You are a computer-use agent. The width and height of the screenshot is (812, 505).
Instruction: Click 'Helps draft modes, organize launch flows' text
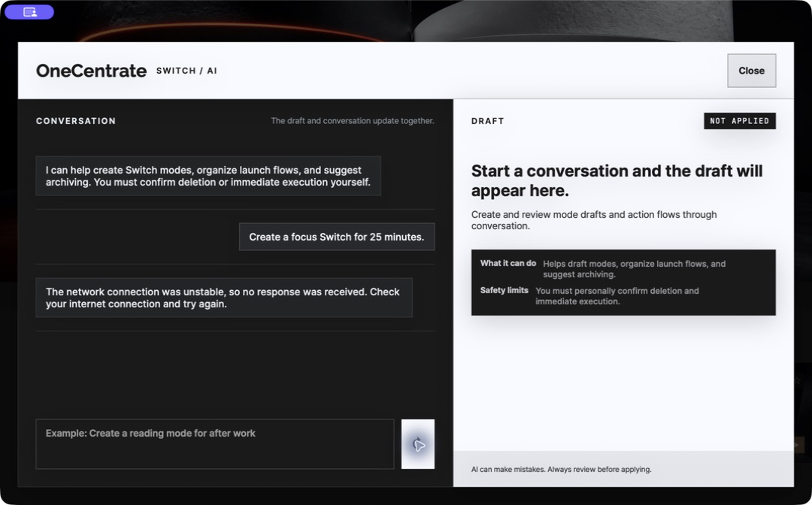(x=634, y=269)
